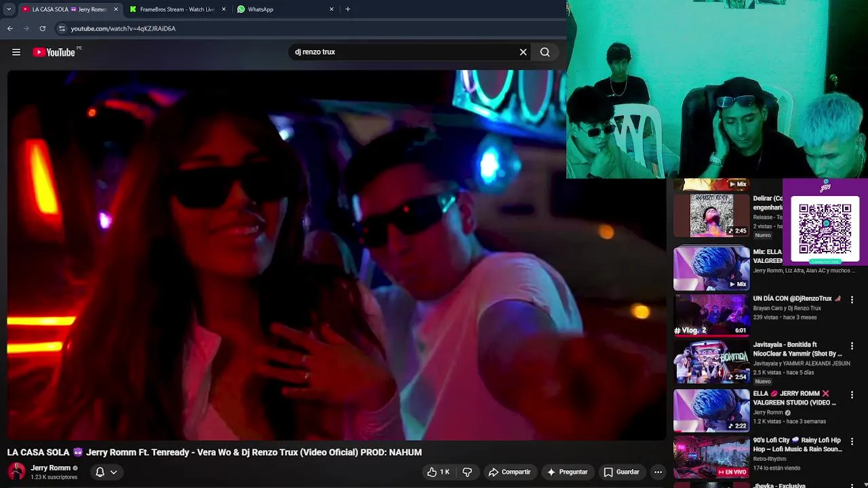868x488 pixels.
Task: Open Jerry Romm channel avatar
Action: coord(16,472)
